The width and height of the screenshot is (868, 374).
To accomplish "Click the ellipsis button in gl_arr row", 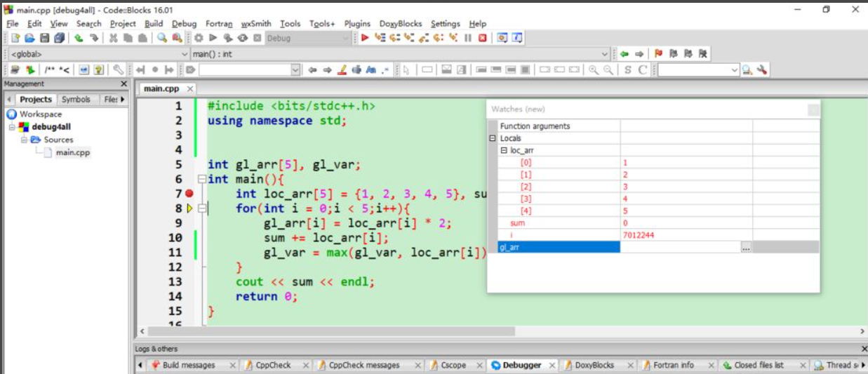I will (x=746, y=247).
